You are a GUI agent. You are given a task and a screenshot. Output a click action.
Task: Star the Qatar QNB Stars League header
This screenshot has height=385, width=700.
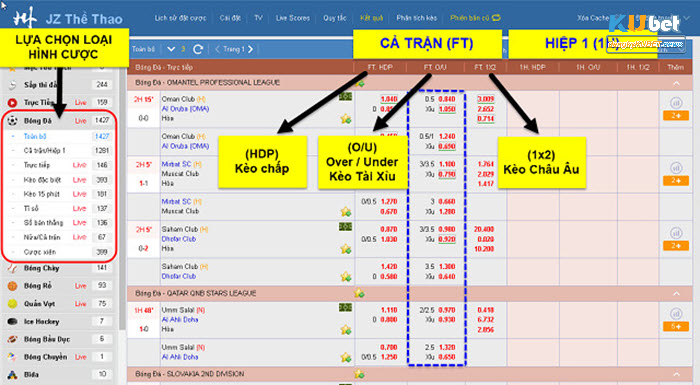coord(359,293)
